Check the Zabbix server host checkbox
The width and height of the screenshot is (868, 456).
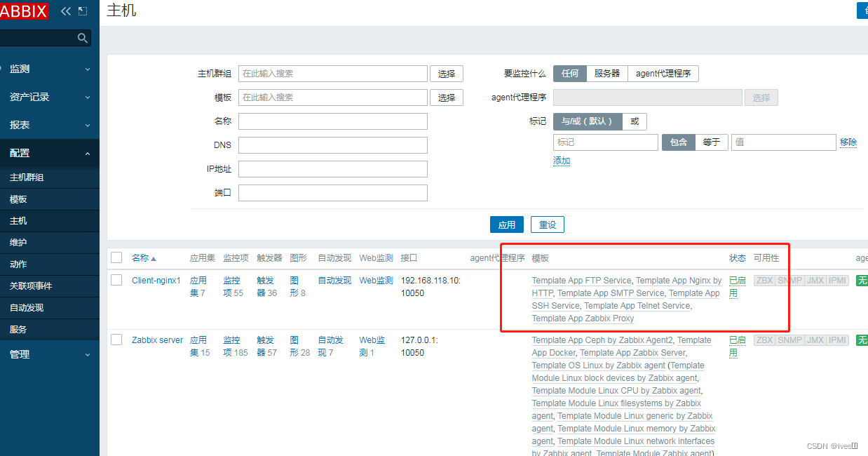[116, 340]
